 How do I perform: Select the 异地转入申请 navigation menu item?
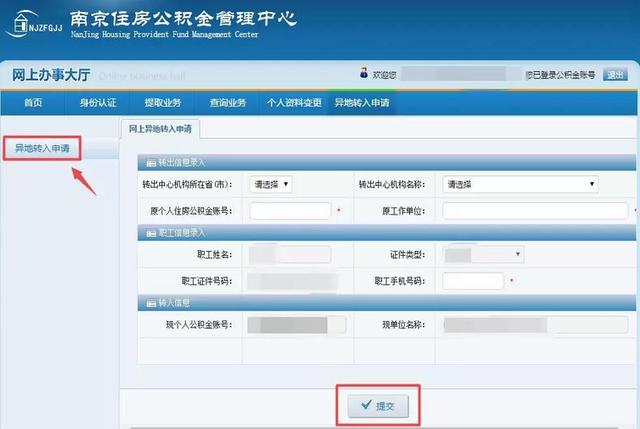[x=362, y=102]
